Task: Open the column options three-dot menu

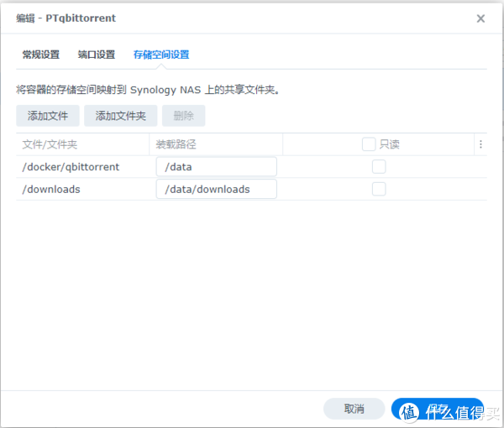Action: [480, 144]
